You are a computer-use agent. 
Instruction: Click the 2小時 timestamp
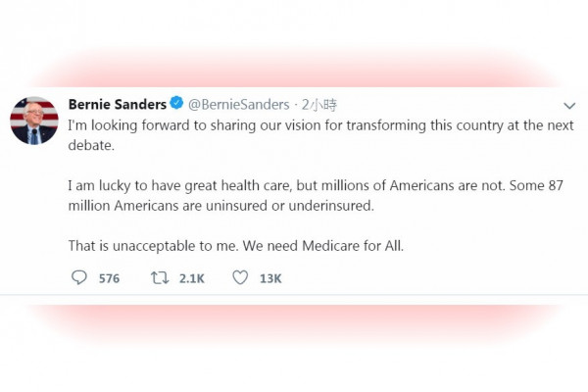[x=319, y=103]
